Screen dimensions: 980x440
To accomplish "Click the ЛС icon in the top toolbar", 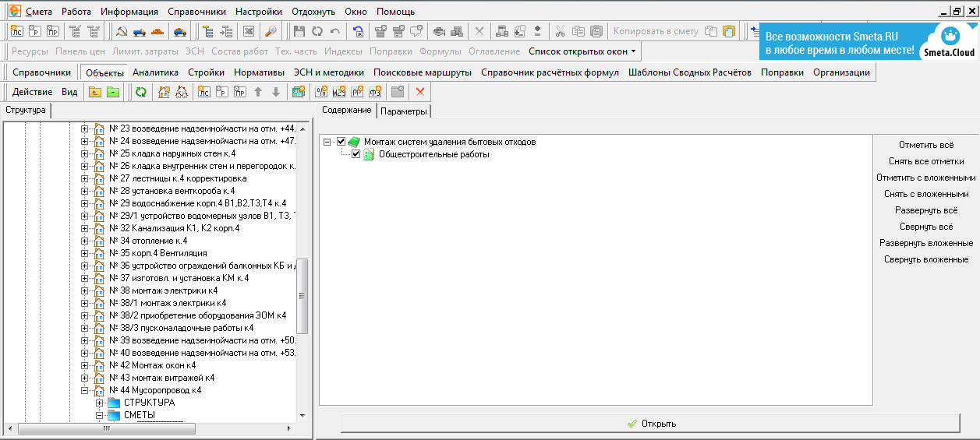I will [x=16, y=31].
